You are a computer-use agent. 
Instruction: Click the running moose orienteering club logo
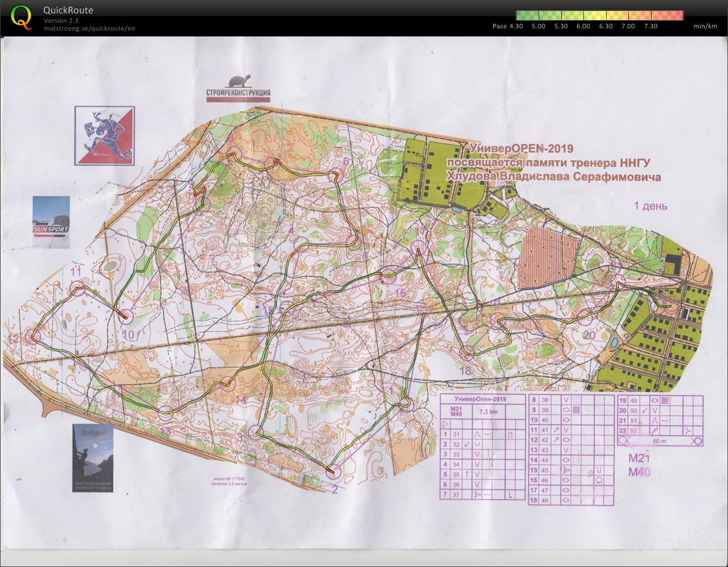(105, 136)
